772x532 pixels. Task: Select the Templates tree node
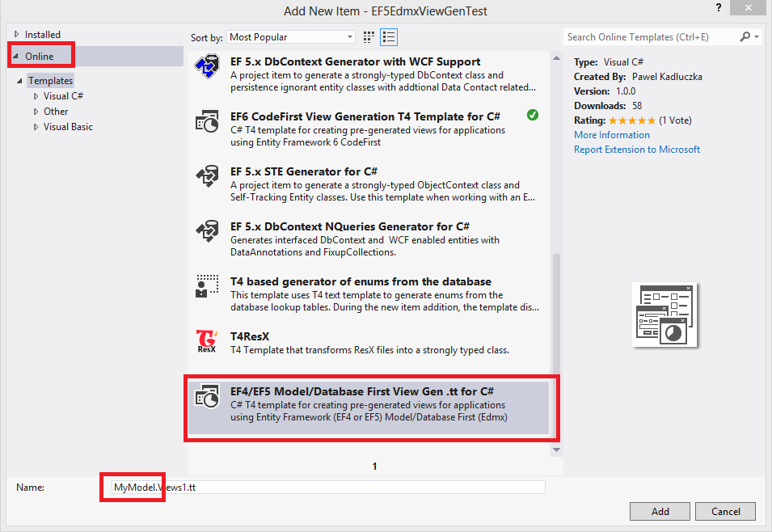pos(50,81)
